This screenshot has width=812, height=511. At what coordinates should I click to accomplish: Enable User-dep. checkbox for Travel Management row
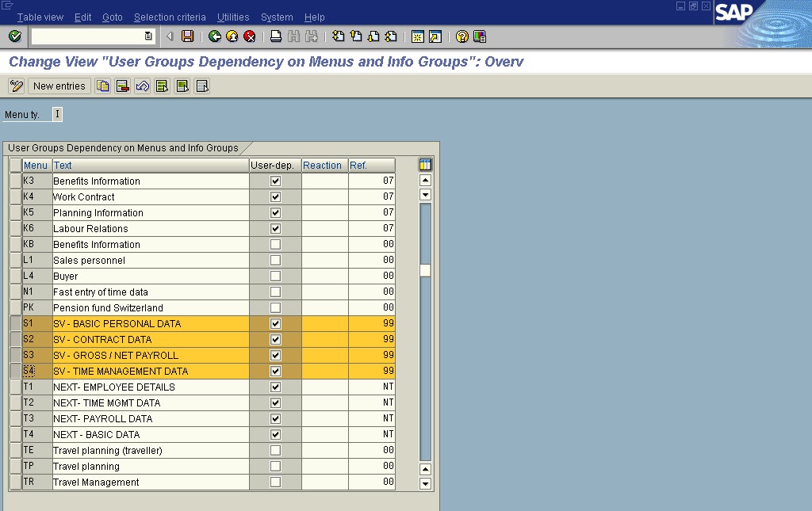tap(274, 482)
